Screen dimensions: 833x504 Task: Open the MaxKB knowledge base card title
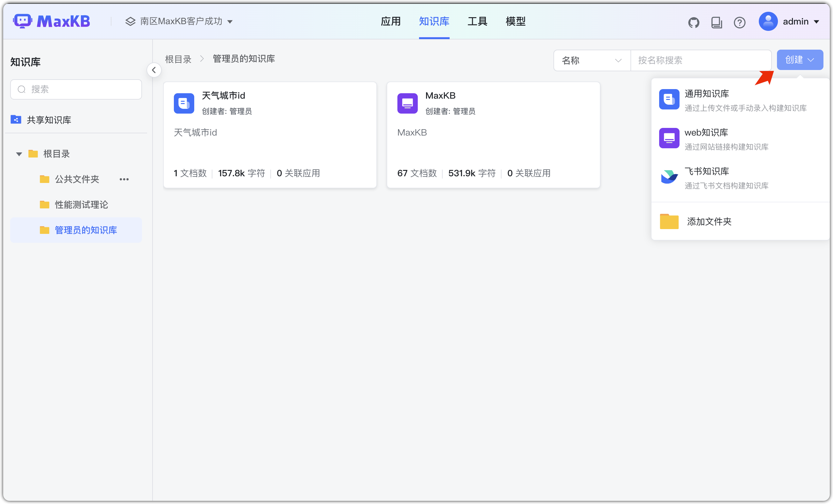440,95
